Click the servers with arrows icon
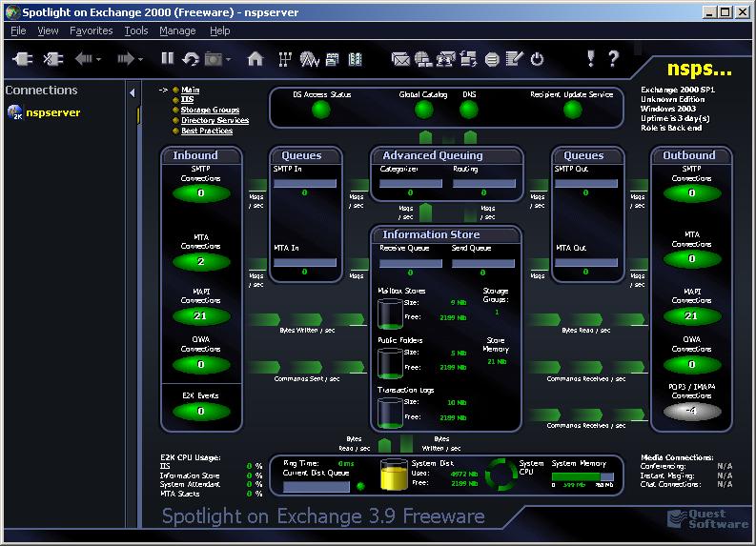This screenshot has height=546, width=756. click(x=468, y=59)
